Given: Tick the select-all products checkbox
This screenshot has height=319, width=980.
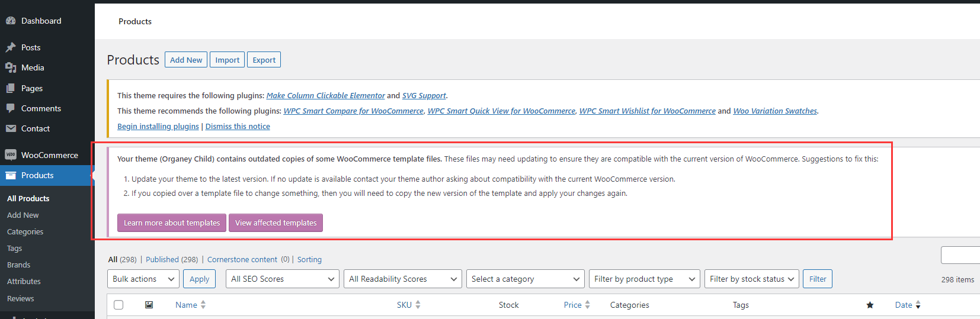Looking at the screenshot, I should click(119, 305).
